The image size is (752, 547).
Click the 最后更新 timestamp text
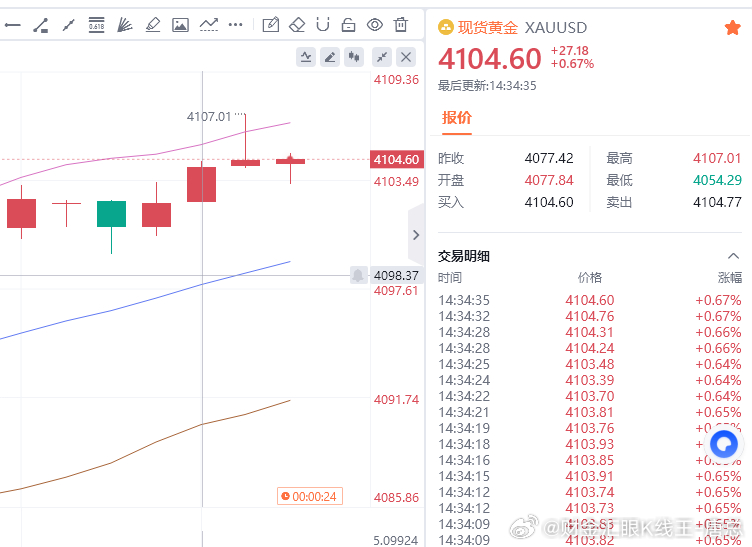pyautogui.click(x=487, y=86)
